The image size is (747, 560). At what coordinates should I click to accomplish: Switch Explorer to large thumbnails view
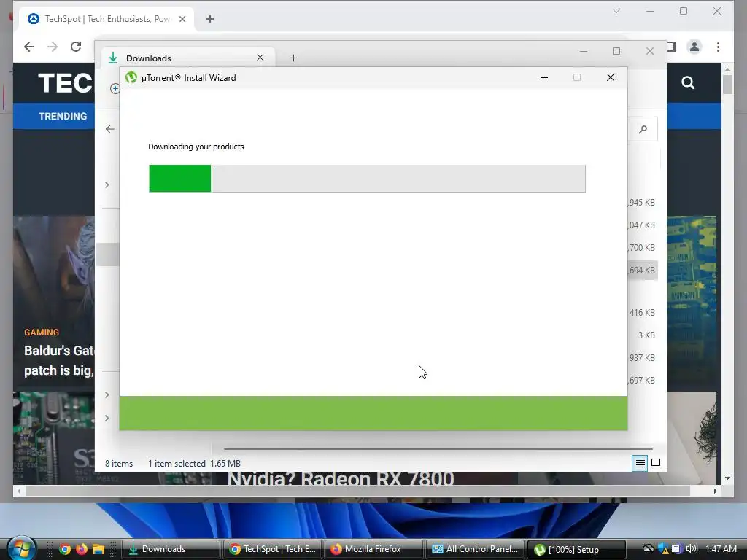pos(656,463)
